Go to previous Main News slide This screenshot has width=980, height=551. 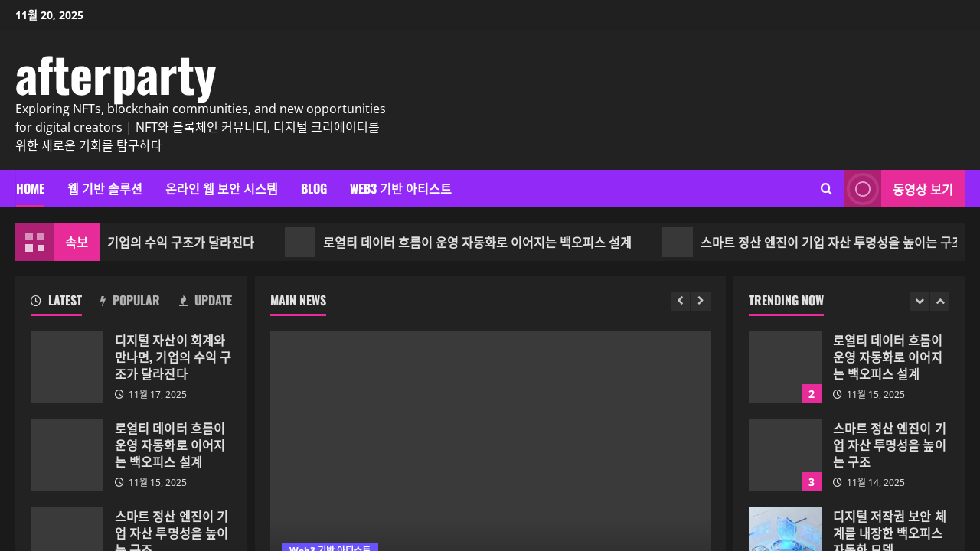[680, 301]
